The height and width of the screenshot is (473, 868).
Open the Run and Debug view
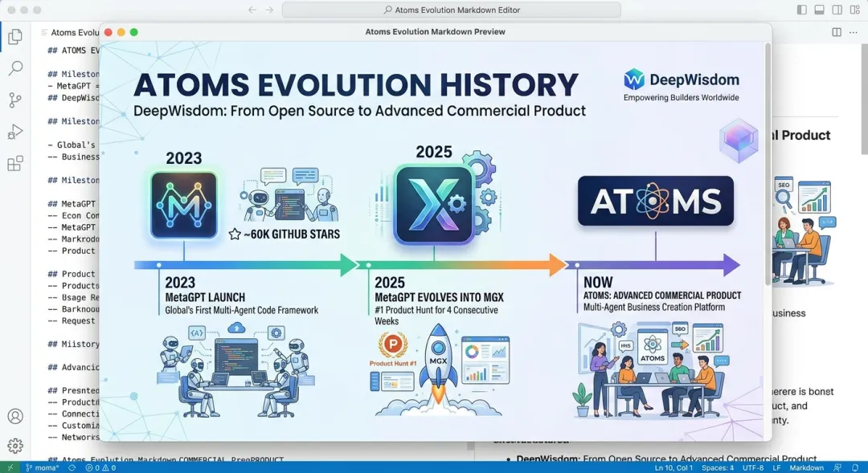(x=15, y=132)
